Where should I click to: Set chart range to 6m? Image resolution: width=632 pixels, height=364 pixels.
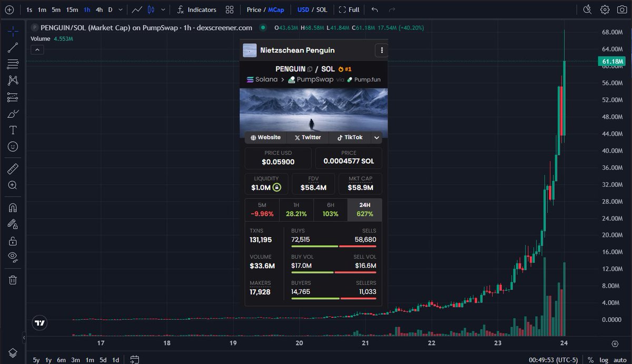pos(62,360)
